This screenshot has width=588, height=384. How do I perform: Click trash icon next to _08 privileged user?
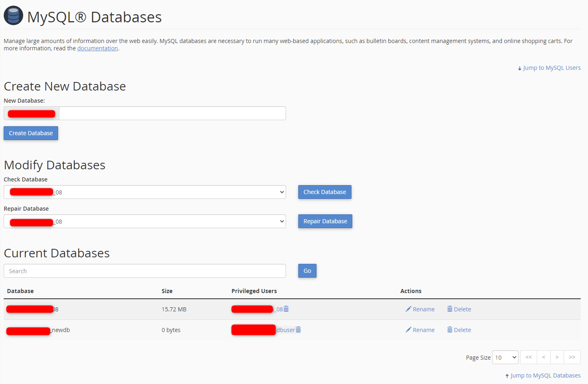pyautogui.click(x=286, y=309)
